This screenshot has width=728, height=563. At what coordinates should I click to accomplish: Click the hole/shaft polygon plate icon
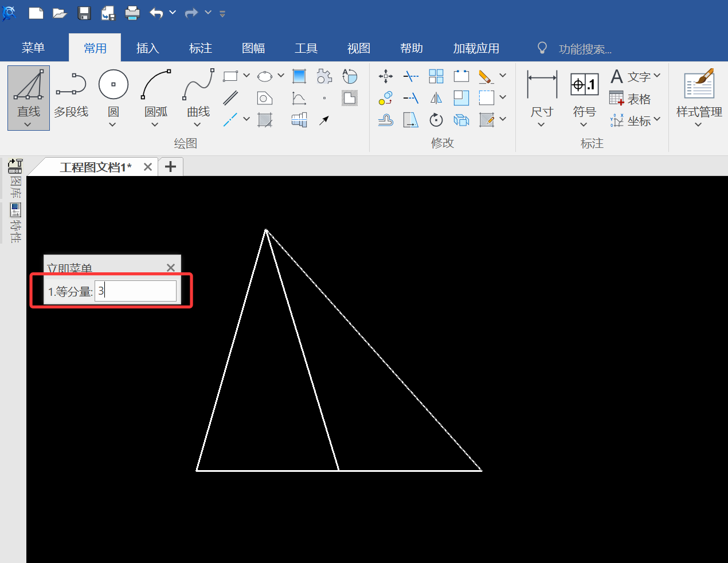(x=265, y=98)
